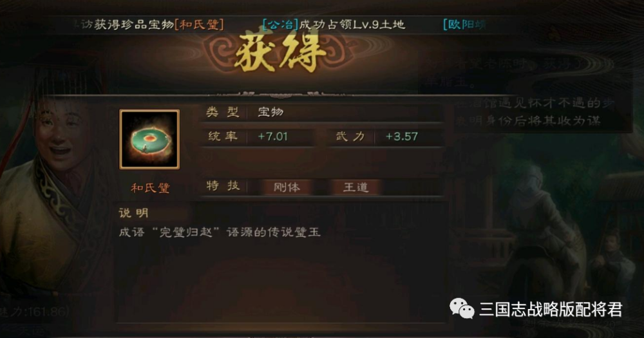644x338 pixels.
Task: Click the 说明 description heading
Action: coord(133,212)
